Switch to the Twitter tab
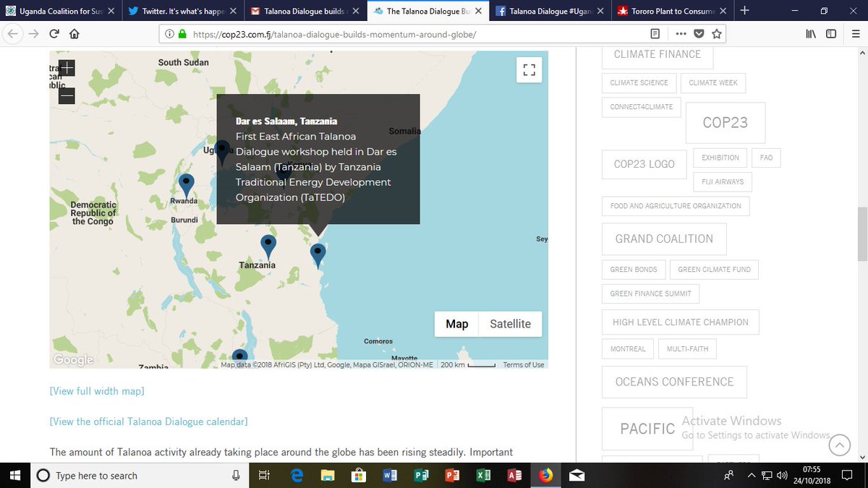Screen dimensions: 868x488 tap(183, 11)
